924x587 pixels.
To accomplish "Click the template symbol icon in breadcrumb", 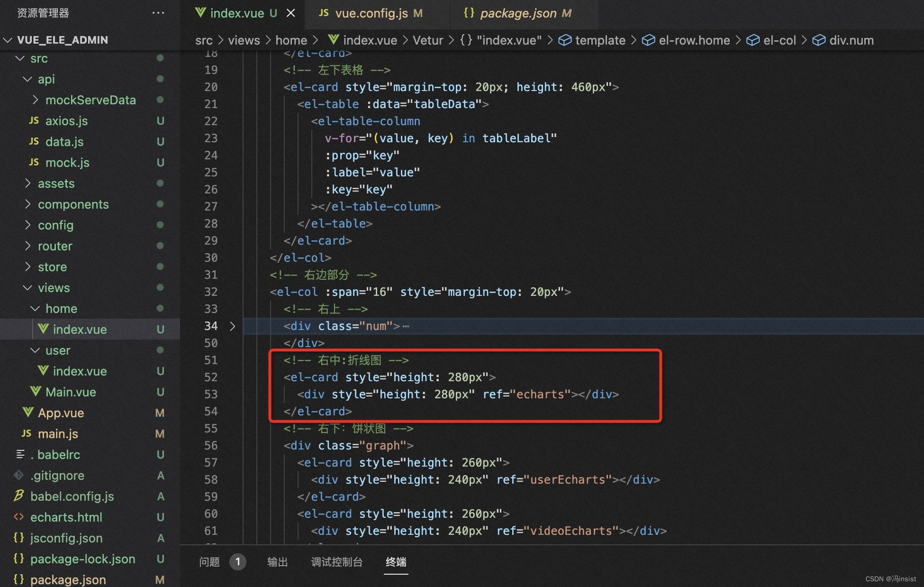I will click(x=564, y=40).
